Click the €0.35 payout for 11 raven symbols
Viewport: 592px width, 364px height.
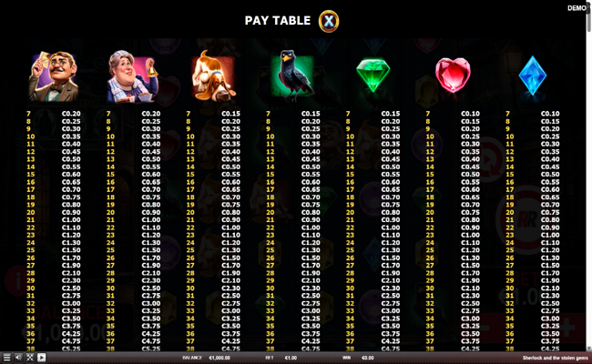point(311,144)
